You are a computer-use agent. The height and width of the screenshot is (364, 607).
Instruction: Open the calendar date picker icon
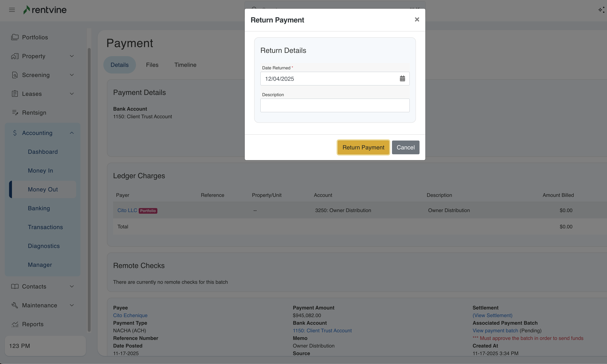point(402,78)
